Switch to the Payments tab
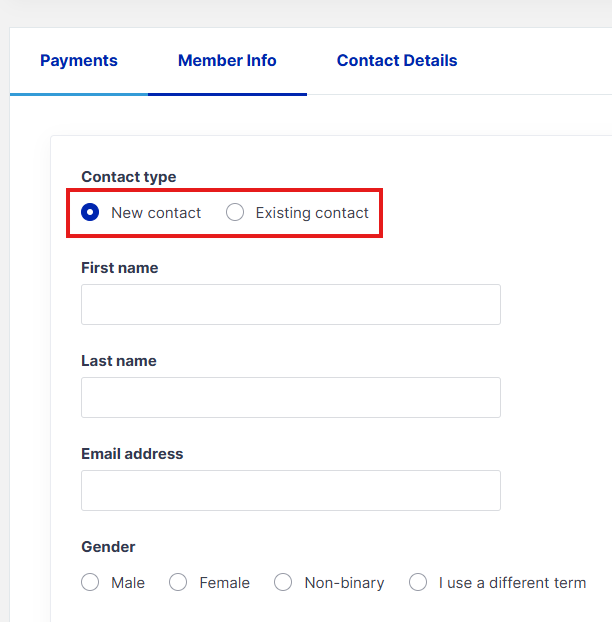Viewport: 612px width, 622px height. (79, 61)
